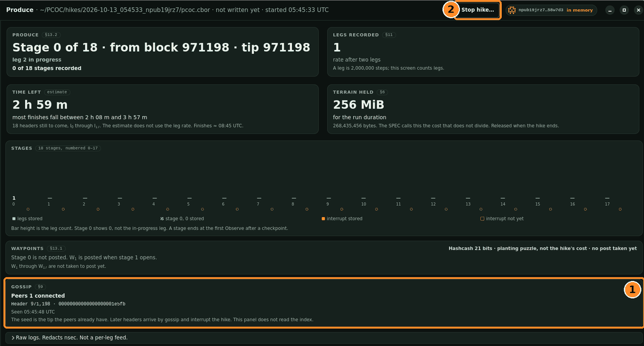The width and height of the screenshot is (644, 346).
Task: Click '0 of 18 stages recorded' text
Action: [47, 68]
